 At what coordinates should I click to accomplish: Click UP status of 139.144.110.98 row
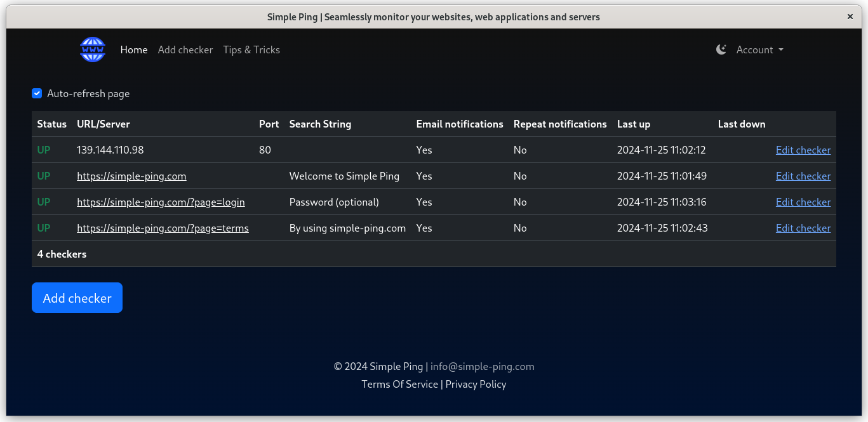tap(44, 150)
